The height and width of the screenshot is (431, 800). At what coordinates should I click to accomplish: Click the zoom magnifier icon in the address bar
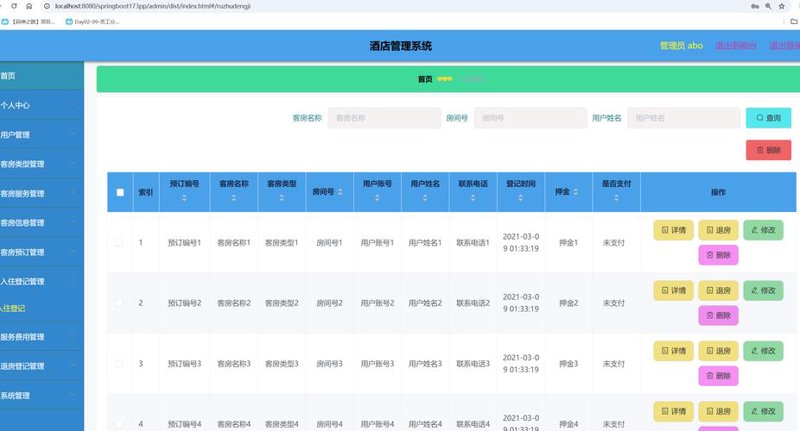(x=768, y=6)
